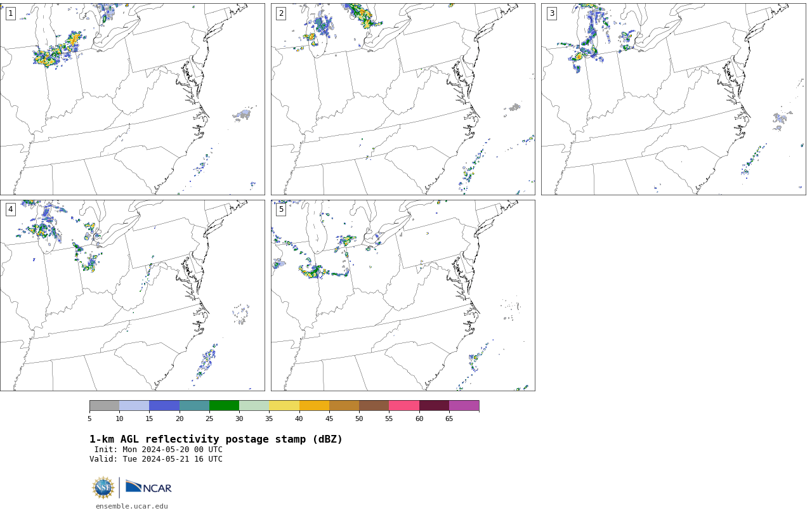Click the ensemble.ucar.edu text

click(x=132, y=506)
